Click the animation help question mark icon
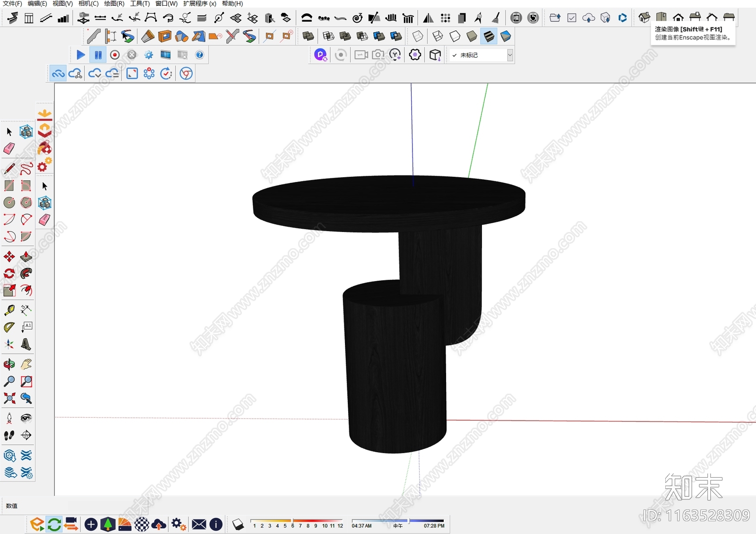This screenshot has height=534, width=756. click(x=200, y=55)
